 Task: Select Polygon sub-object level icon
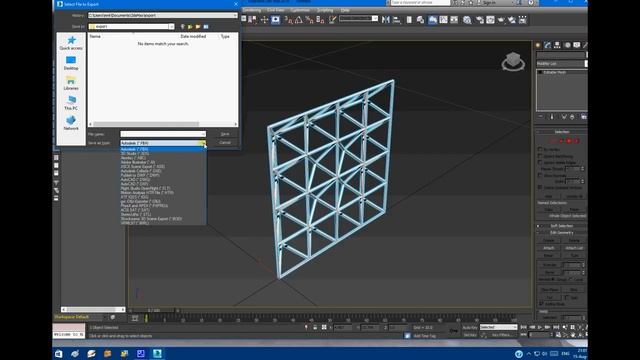(569, 141)
